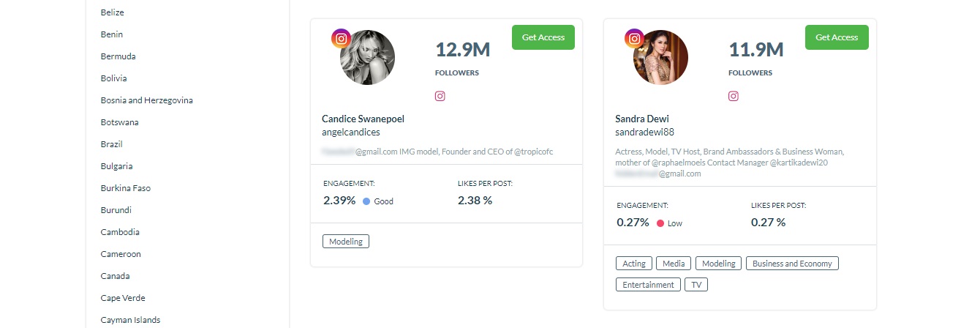Filter by Brazil in country list
Image resolution: width=980 pixels, height=328 pixels.
[112, 144]
